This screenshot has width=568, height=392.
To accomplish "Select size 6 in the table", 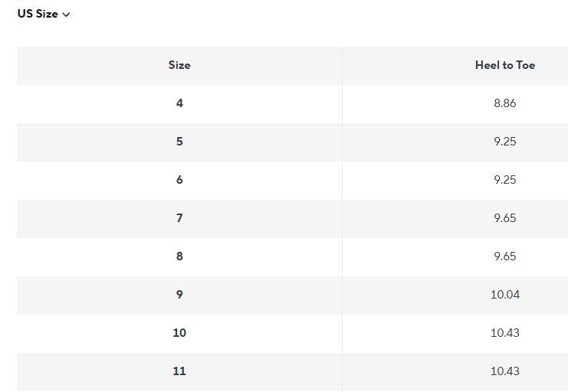I will pos(179,180).
